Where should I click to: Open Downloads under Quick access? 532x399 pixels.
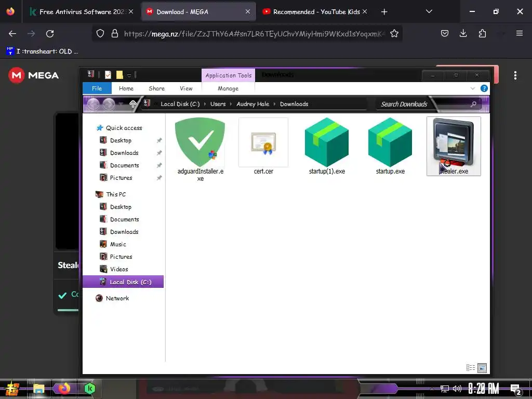coord(124,153)
